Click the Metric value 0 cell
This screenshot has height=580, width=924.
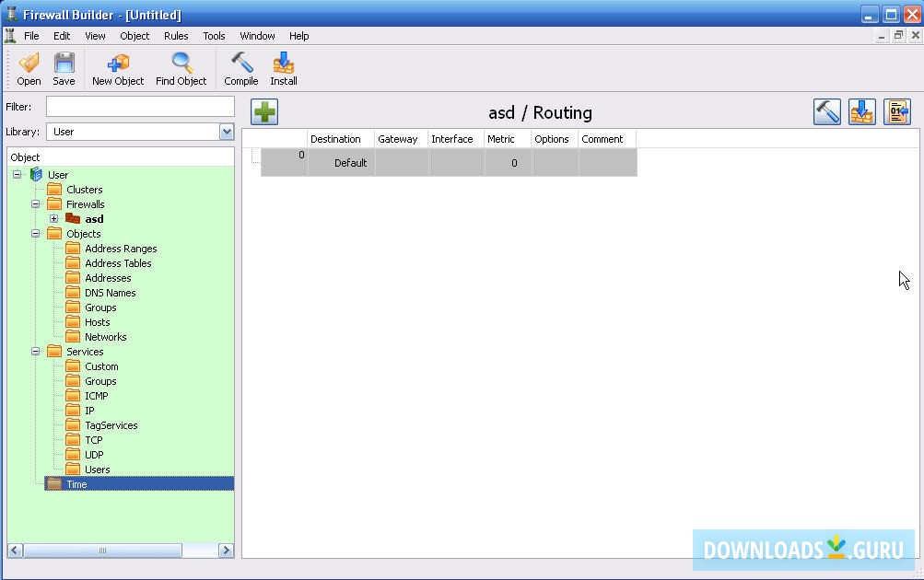[x=508, y=163]
